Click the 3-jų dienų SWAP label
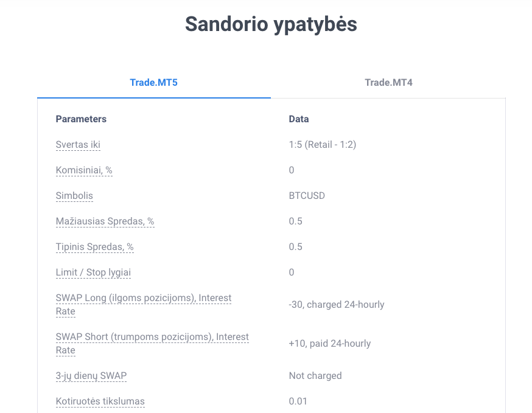532x413 pixels. tap(91, 376)
